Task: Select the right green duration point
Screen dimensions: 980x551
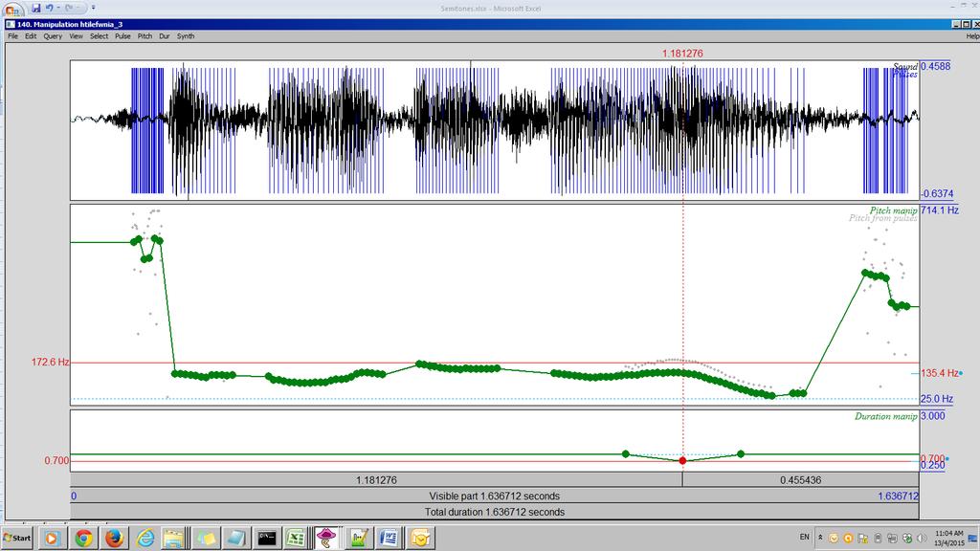Action: point(741,453)
